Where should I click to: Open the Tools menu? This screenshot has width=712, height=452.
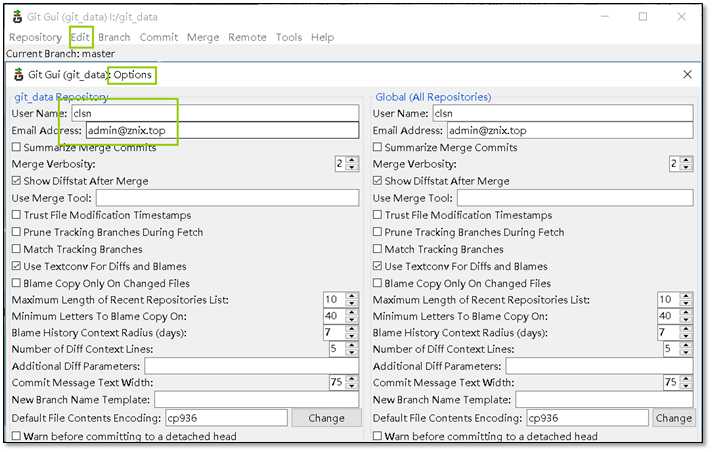(289, 37)
